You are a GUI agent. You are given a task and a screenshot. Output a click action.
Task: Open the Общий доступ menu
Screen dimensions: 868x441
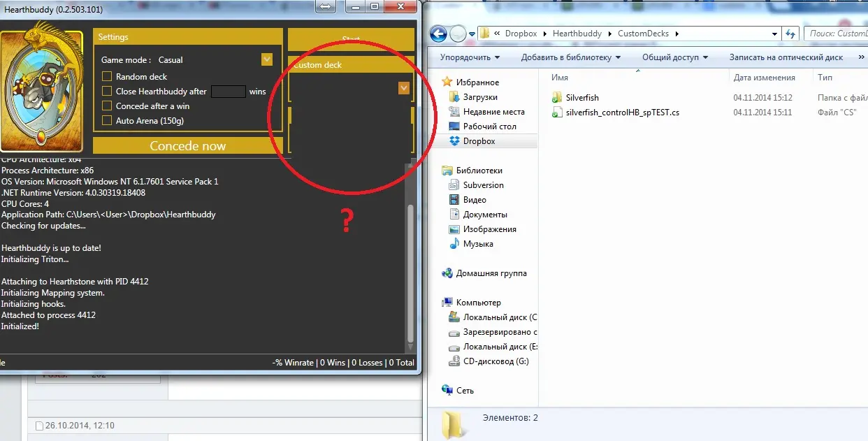(674, 57)
